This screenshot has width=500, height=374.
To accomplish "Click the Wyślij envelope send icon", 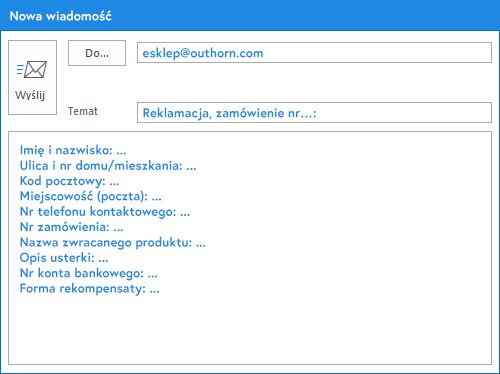I will [32, 69].
